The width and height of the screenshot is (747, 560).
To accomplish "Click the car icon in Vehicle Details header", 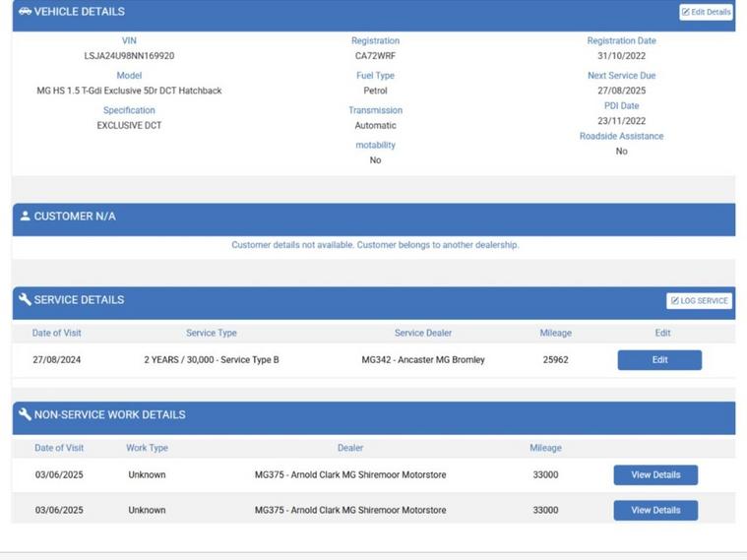I will 25,12.
